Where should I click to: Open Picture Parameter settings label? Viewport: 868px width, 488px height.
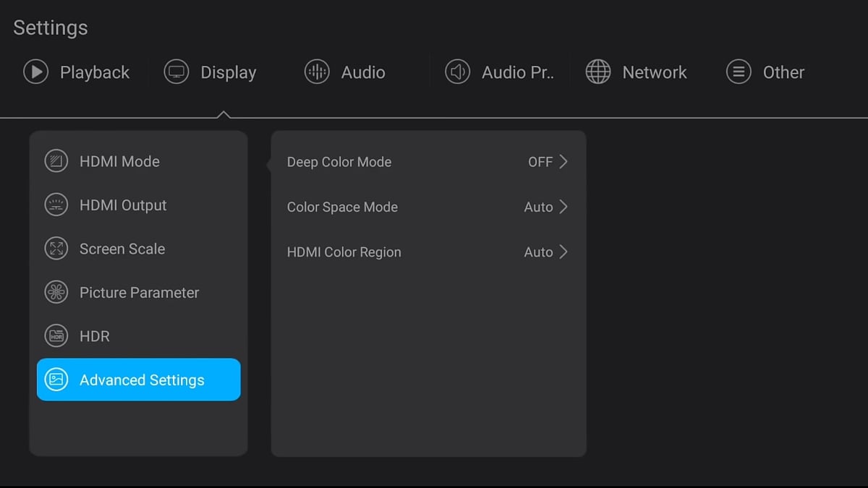[x=139, y=293]
